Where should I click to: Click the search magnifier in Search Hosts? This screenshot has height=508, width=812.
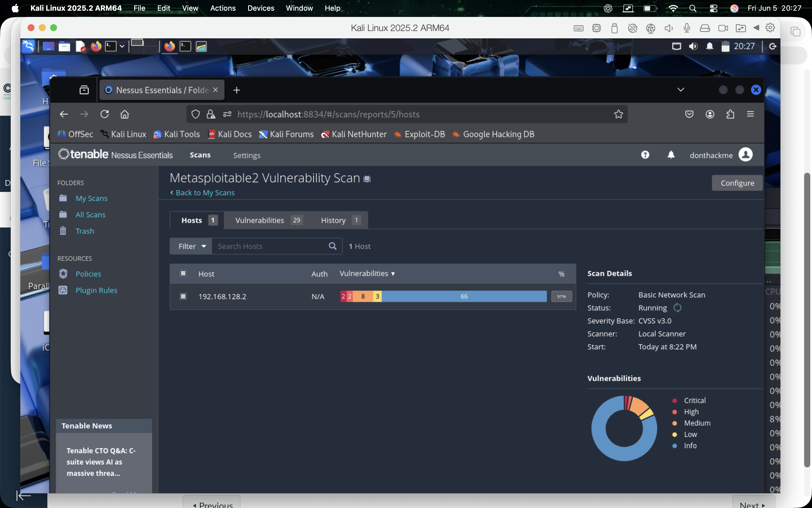pyautogui.click(x=332, y=246)
